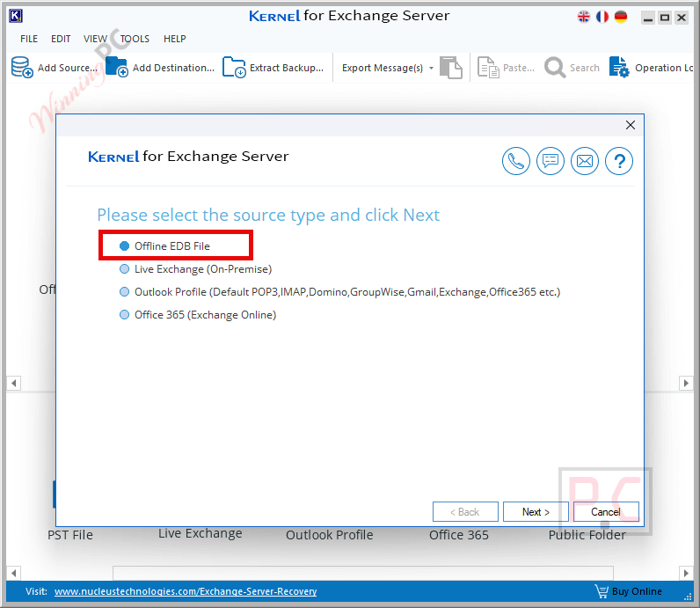The height and width of the screenshot is (608, 700).
Task: Click the Buy Online link
Action: [637, 591]
